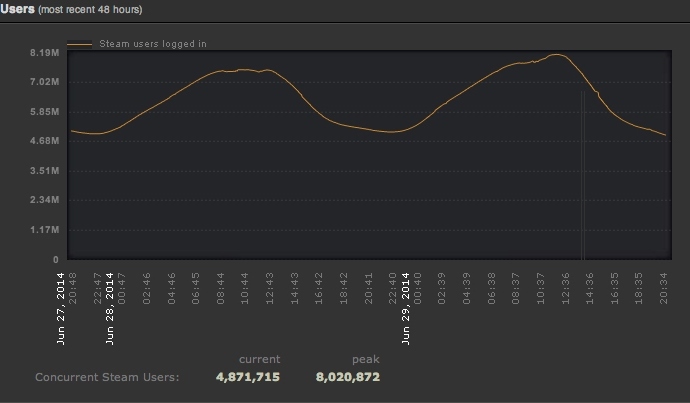Click the 12:43 time label
690x403 pixels.
coord(270,288)
